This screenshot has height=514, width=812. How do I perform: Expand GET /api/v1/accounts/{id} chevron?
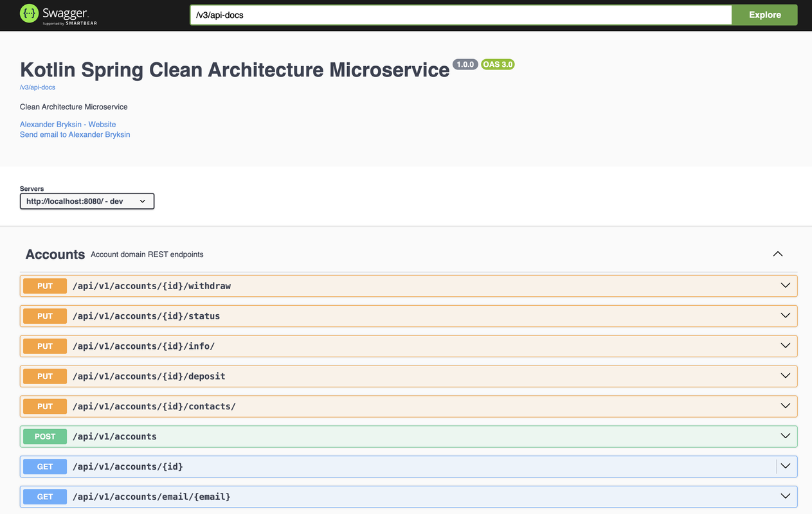click(x=785, y=466)
